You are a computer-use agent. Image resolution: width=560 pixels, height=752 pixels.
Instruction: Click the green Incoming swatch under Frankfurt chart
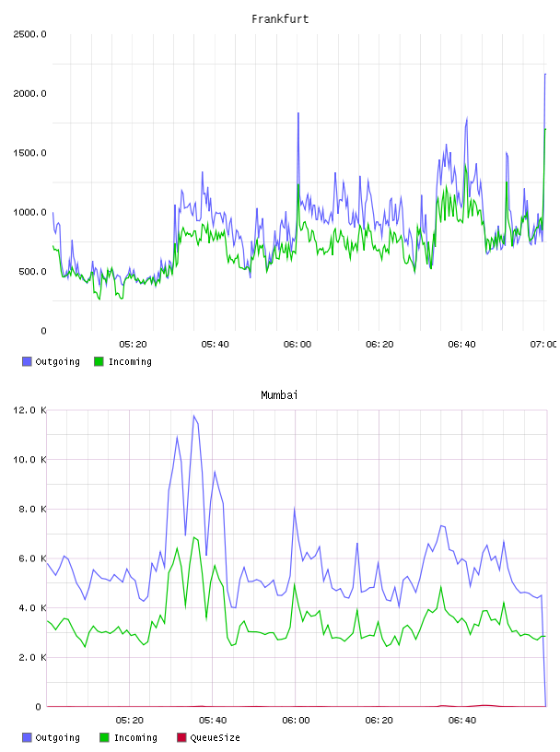point(99,361)
